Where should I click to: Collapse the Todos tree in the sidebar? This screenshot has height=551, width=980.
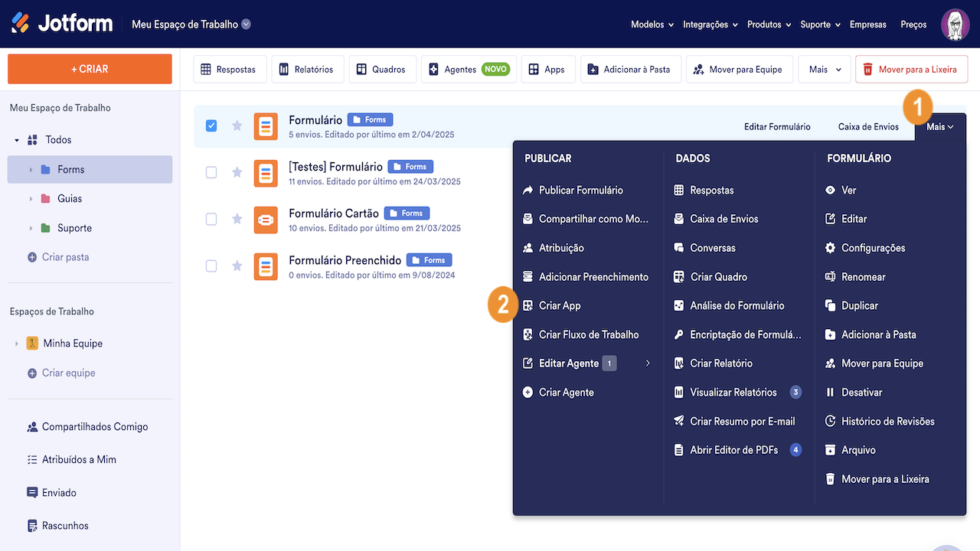[17, 140]
